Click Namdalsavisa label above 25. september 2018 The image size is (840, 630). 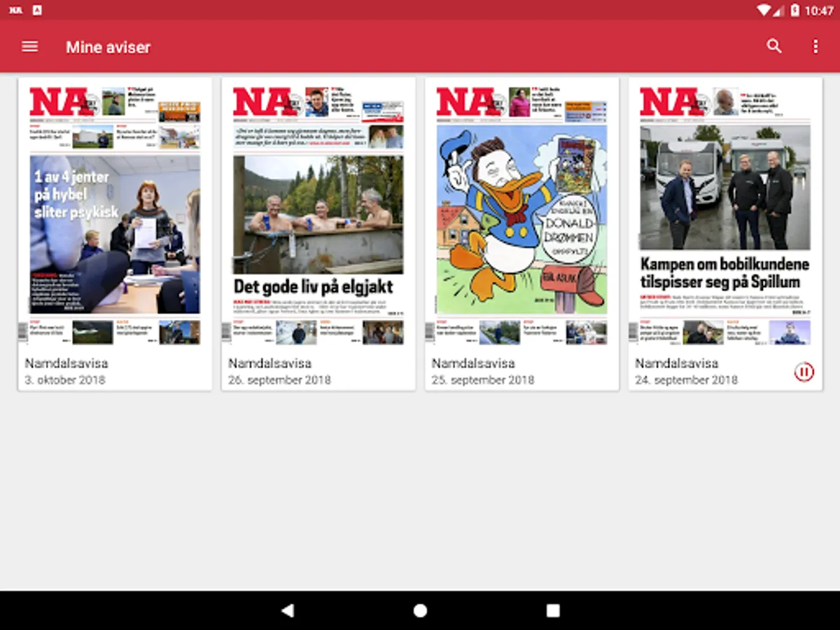473,363
